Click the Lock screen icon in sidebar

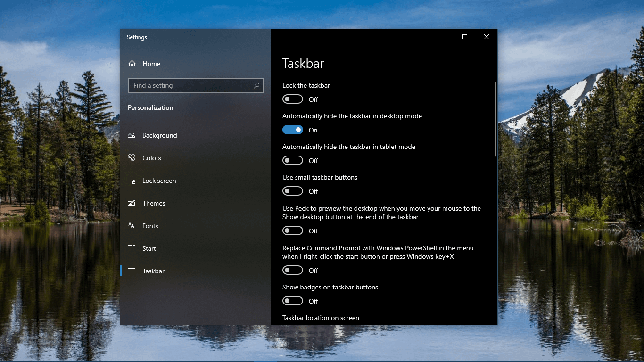131,181
